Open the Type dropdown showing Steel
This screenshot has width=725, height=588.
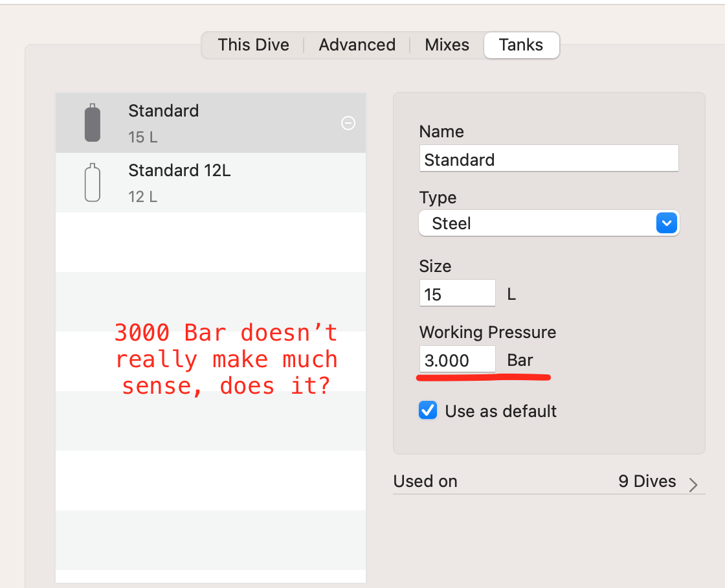[x=548, y=223]
